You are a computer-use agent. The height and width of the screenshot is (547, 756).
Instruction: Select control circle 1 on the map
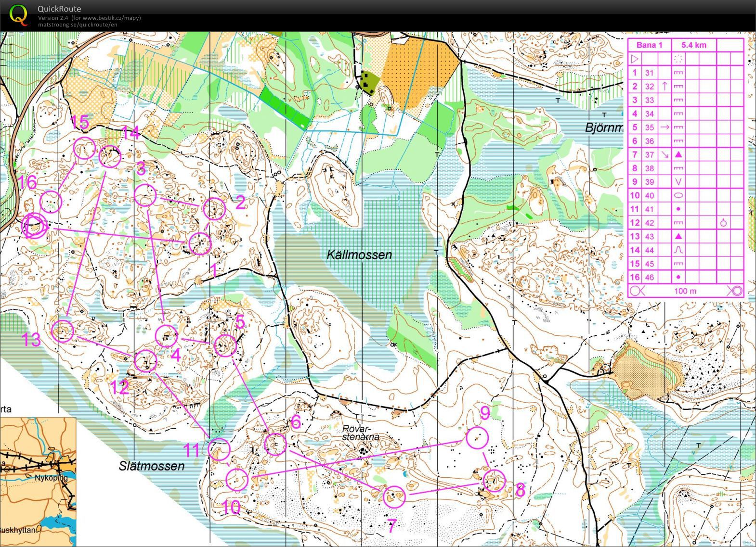click(199, 243)
